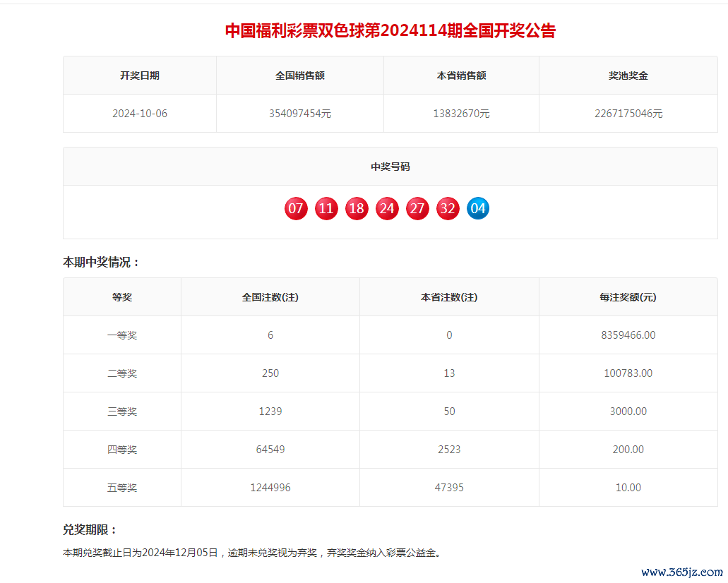Click fourth prize national count 64549

coord(270,450)
